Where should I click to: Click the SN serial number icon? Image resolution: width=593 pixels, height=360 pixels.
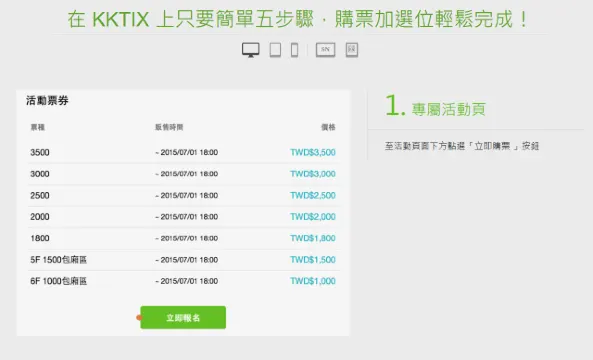click(x=326, y=50)
